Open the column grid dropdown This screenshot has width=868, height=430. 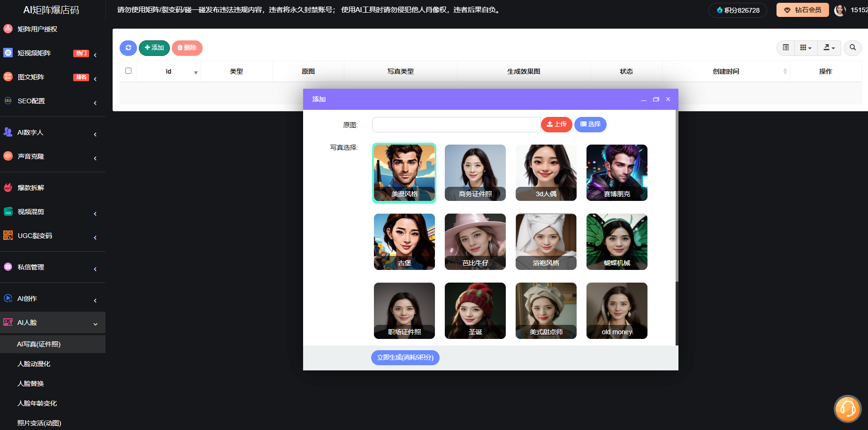point(806,47)
